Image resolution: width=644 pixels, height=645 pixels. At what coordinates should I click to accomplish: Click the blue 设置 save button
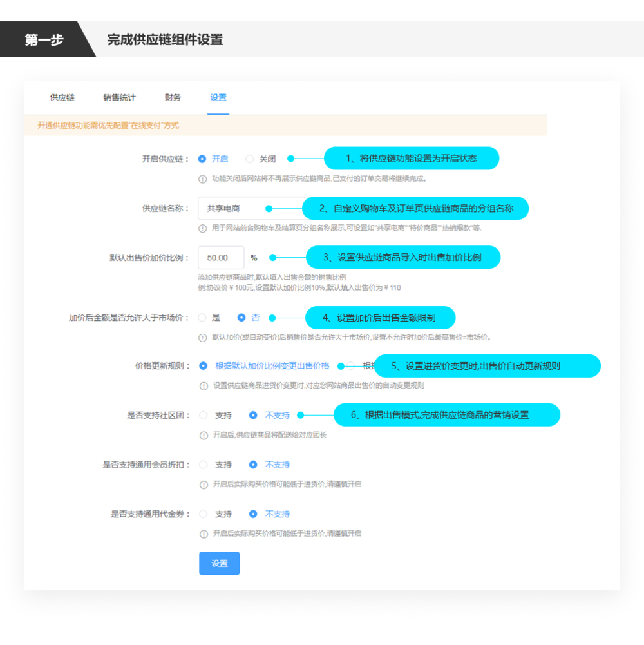click(x=219, y=563)
